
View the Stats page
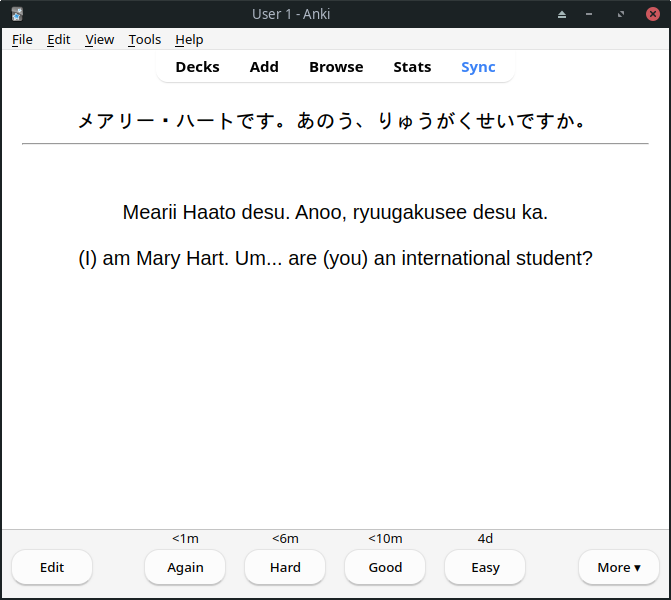point(412,67)
